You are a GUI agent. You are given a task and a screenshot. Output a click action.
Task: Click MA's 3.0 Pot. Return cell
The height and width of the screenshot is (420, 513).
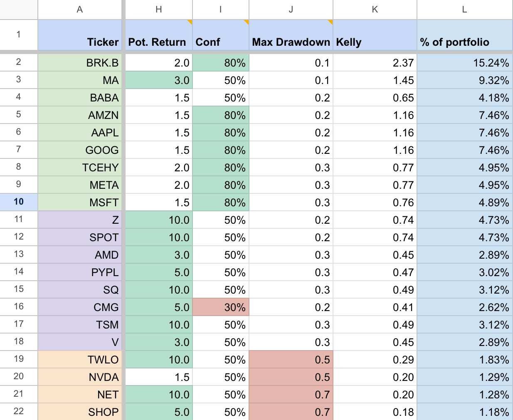click(159, 80)
